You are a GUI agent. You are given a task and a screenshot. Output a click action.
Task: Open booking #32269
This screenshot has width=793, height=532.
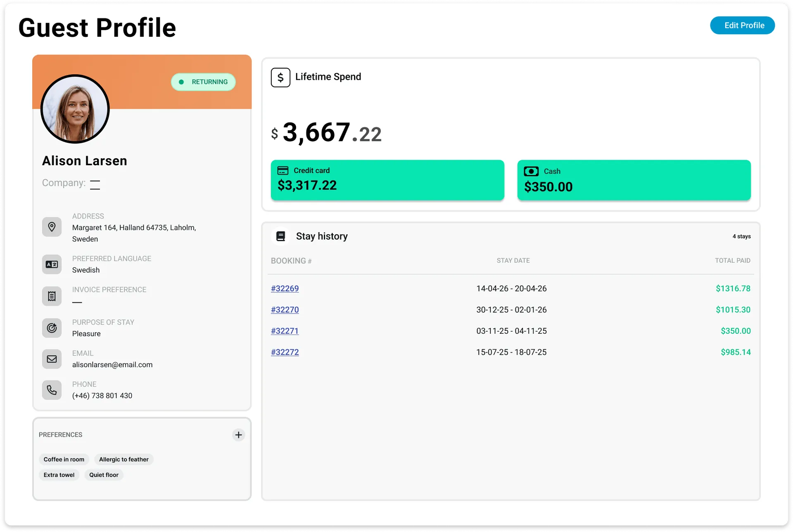click(285, 288)
